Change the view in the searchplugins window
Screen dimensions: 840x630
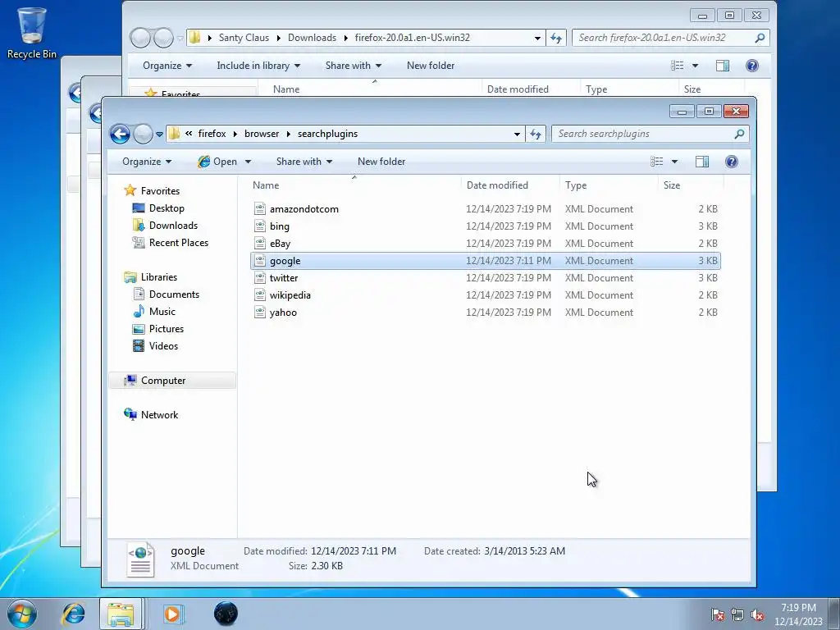click(657, 162)
